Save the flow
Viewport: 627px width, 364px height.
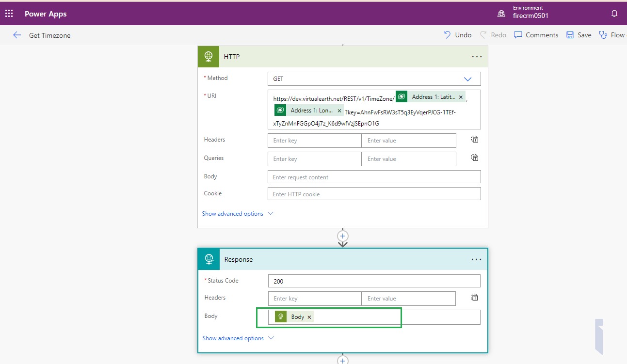(579, 35)
